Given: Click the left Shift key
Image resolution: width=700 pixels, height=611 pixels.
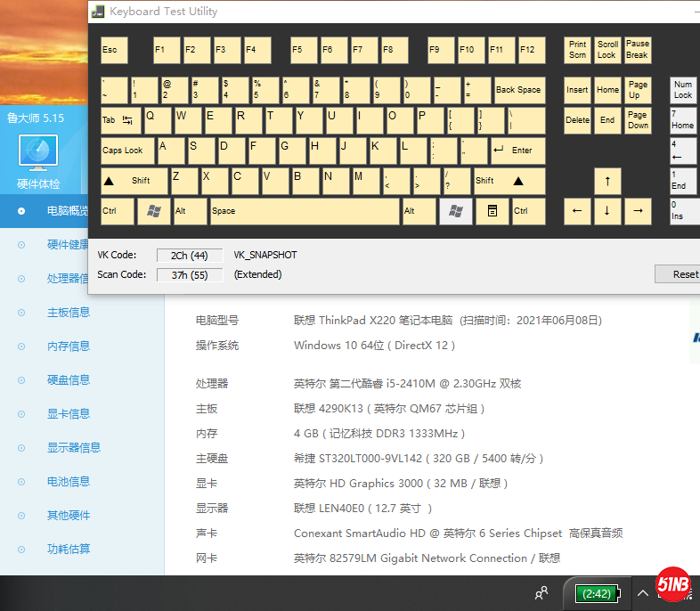Looking at the screenshot, I should click(134, 181).
